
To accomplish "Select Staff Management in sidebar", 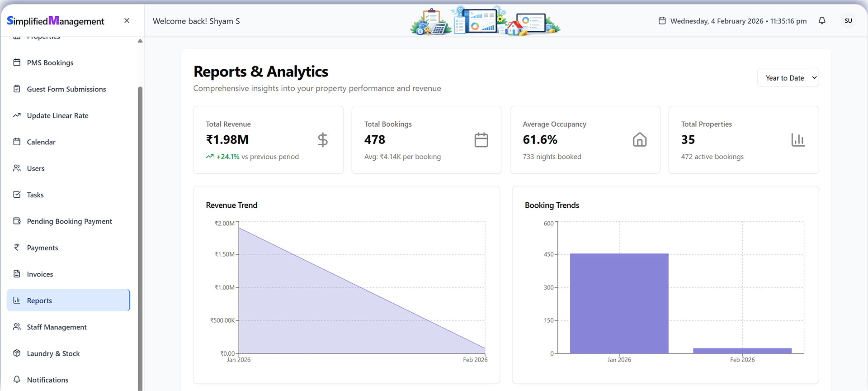I will (x=57, y=327).
